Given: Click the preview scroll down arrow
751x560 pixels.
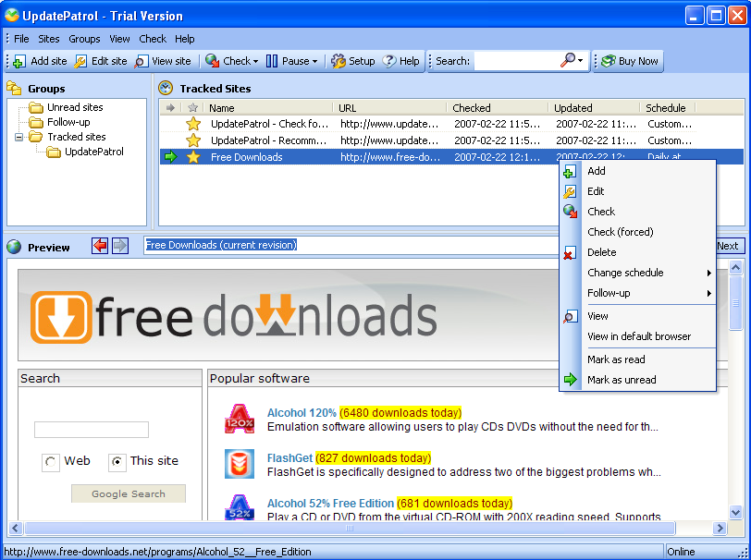Looking at the screenshot, I should click(735, 512).
